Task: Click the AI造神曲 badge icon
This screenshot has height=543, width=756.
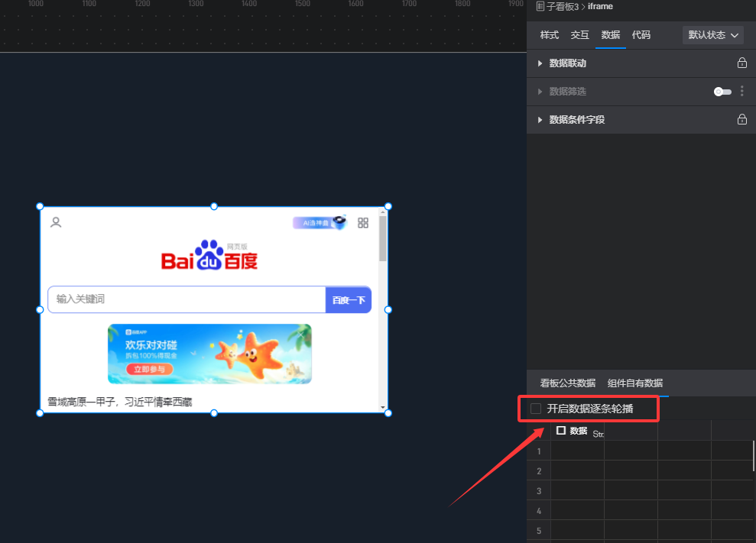Action: pyautogui.click(x=320, y=222)
